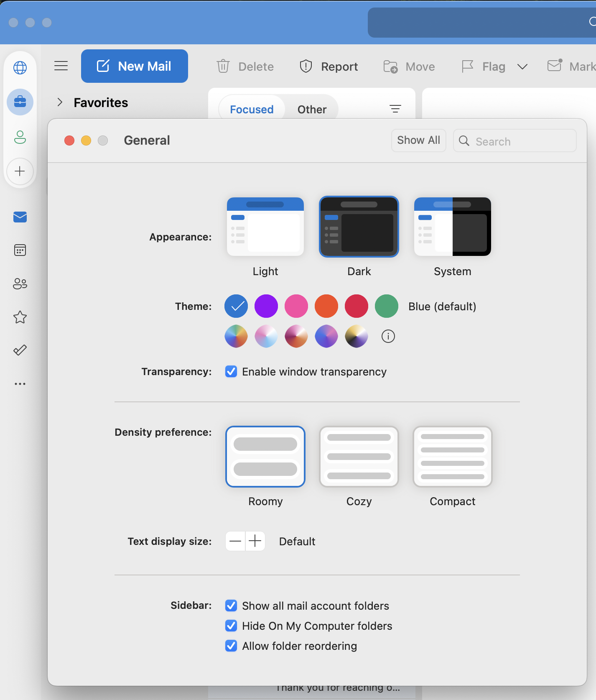Open the more apps ellipsis icon
596x700 pixels.
20,383
